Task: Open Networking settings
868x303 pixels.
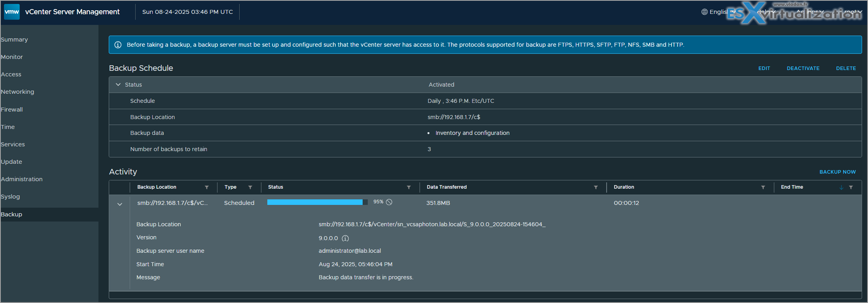Action: click(17, 92)
